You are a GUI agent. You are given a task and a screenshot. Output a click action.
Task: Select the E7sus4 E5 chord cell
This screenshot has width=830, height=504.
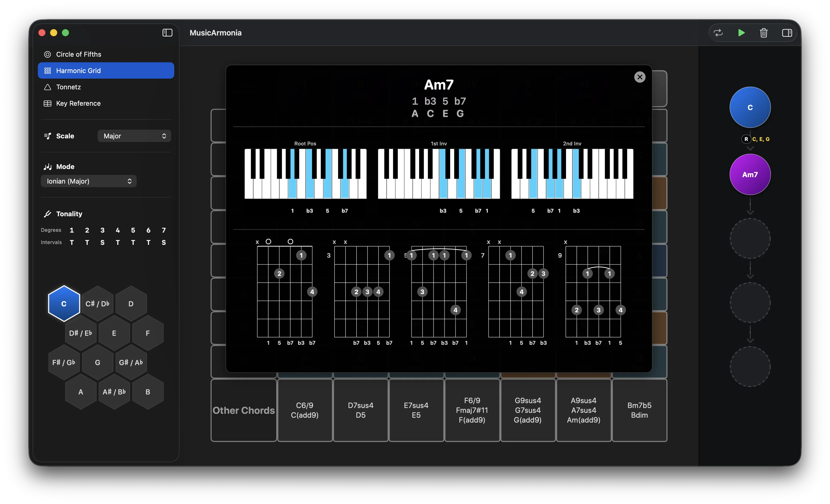416,410
